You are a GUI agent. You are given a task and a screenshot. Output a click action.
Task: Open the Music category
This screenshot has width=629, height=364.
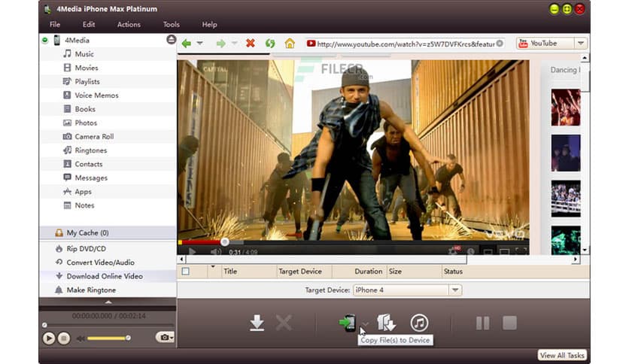click(84, 53)
